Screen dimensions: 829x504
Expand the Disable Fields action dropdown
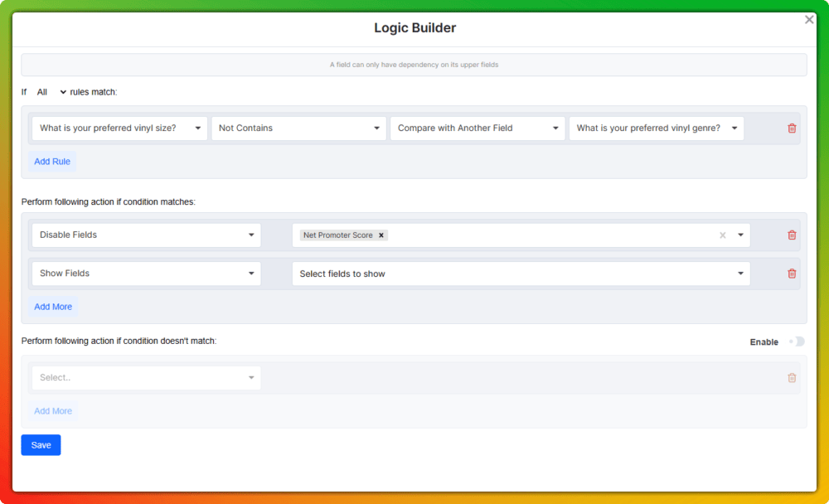click(x=146, y=235)
